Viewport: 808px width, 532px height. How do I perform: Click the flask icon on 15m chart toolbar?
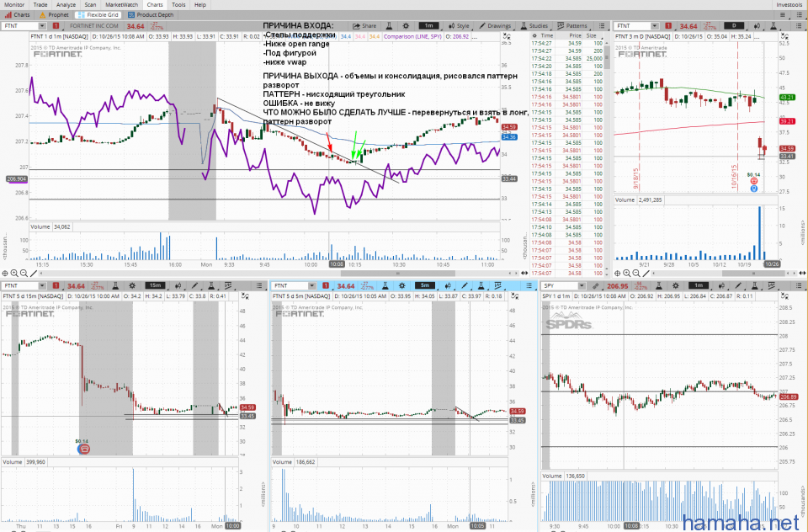(115, 285)
